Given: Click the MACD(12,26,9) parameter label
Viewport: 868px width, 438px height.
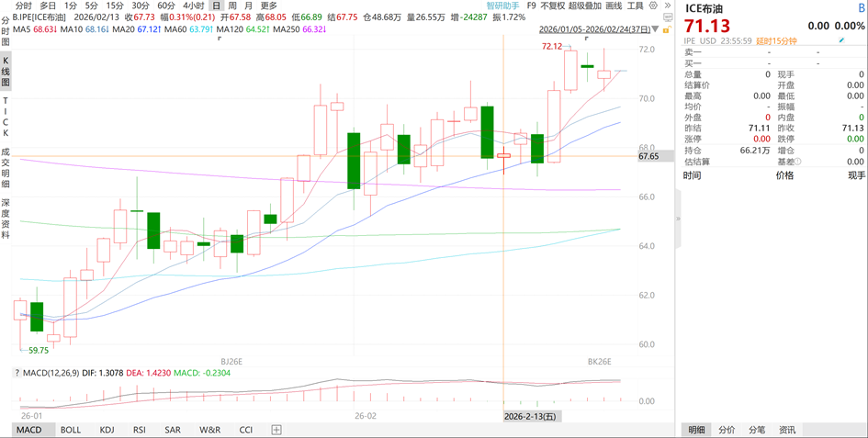Looking at the screenshot, I should 49,373.
